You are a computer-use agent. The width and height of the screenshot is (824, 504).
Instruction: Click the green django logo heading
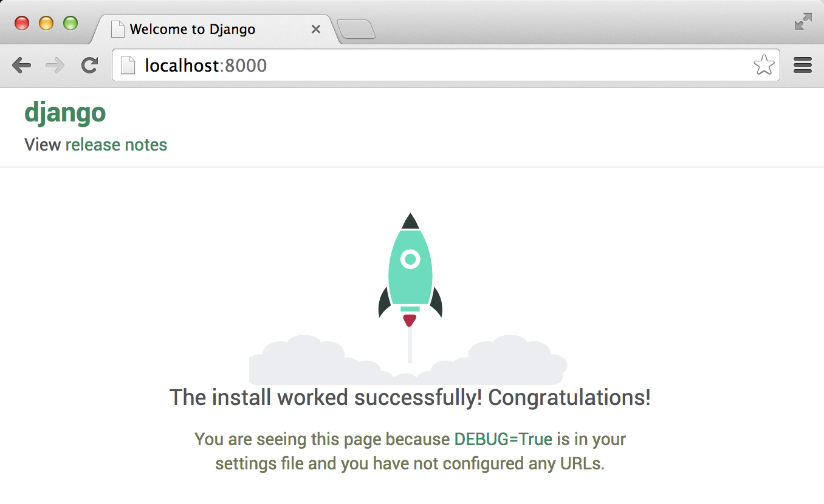pyautogui.click(x=65, y=113)
